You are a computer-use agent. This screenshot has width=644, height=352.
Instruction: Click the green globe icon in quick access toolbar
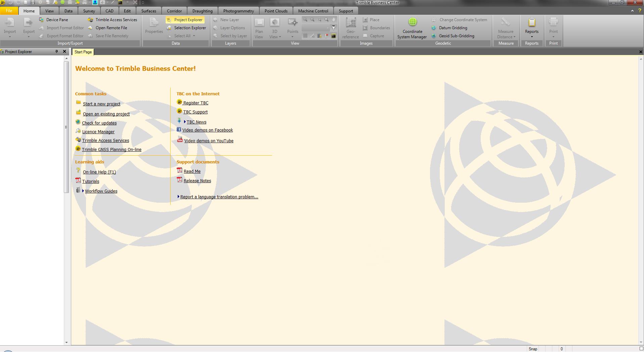click(x=62, y=2)
